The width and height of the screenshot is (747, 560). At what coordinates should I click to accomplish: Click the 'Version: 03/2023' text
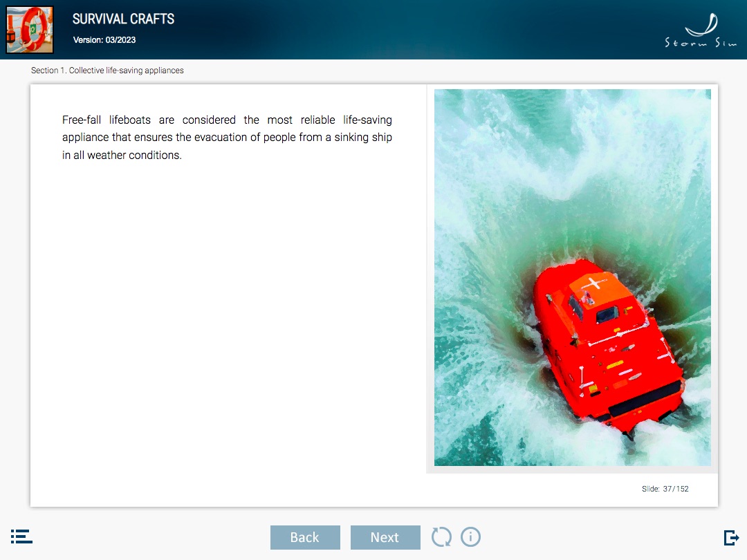click(104, 40)
